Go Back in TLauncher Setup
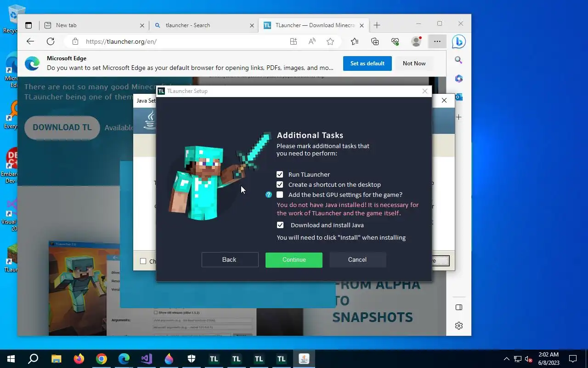 click(x=230, y=260)
